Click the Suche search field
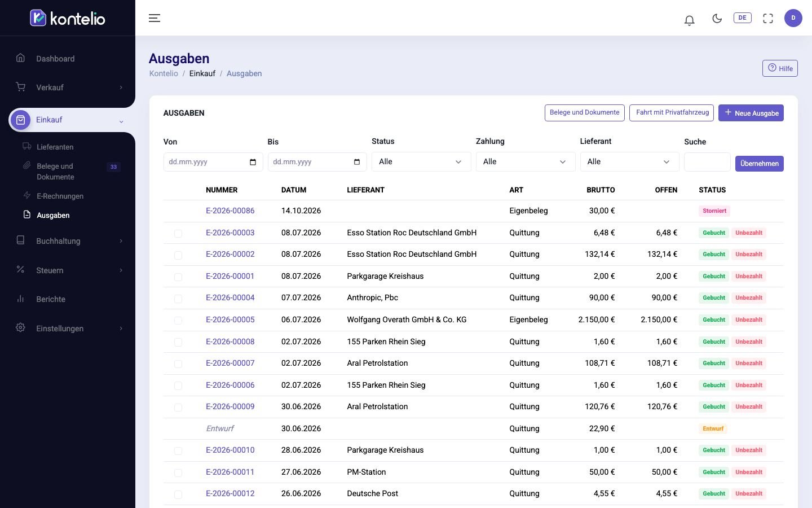812x508 pixels. coord(707,161)
